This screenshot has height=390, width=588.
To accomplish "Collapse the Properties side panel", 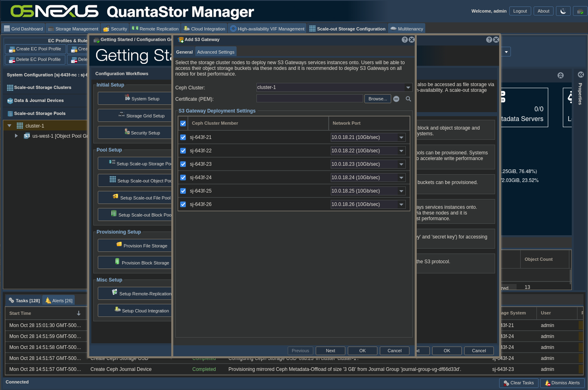I will (x=581, y=75).
